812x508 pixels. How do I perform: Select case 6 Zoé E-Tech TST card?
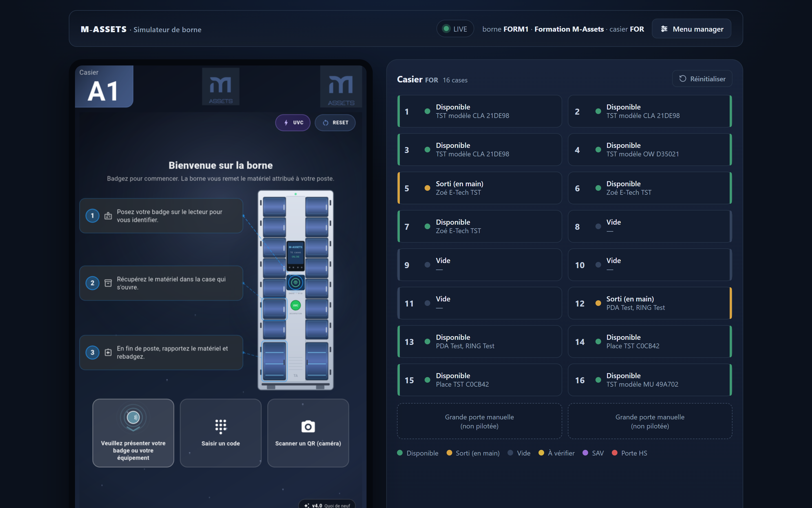(650, 188)
